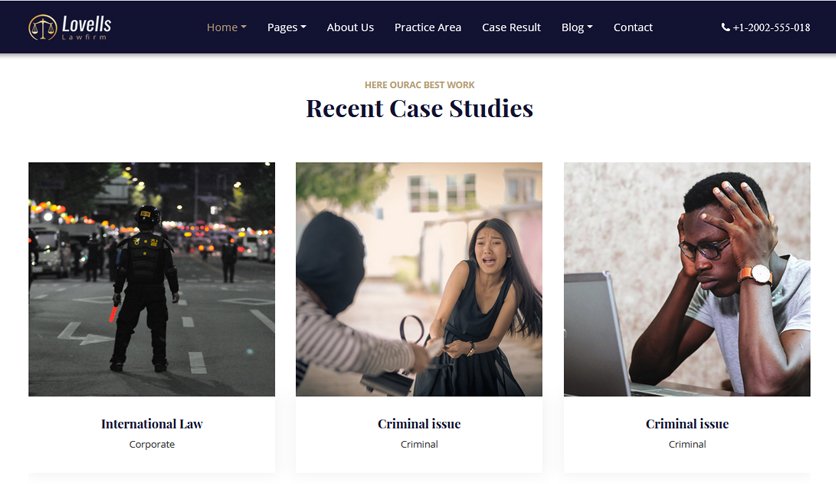Go to the About Us page
Viewport: 836px width, 484px height.
[350, 27]
